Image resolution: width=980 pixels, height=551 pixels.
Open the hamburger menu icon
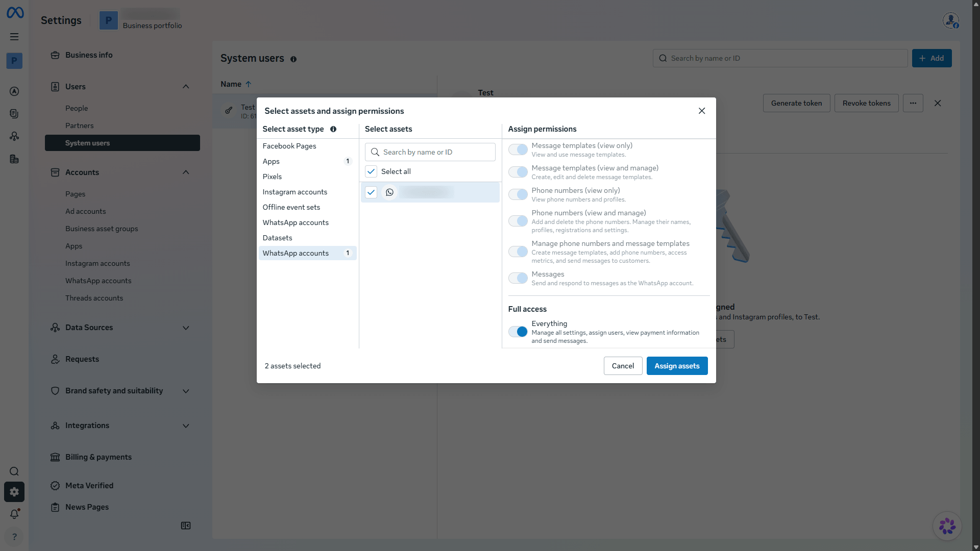14,37
